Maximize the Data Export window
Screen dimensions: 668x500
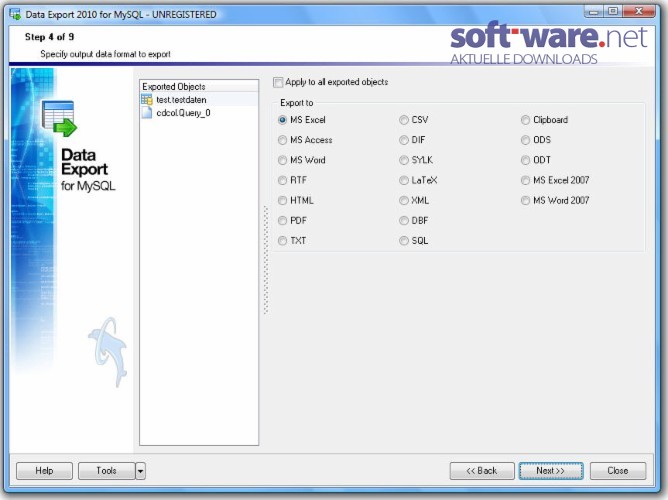click(613, 12)
